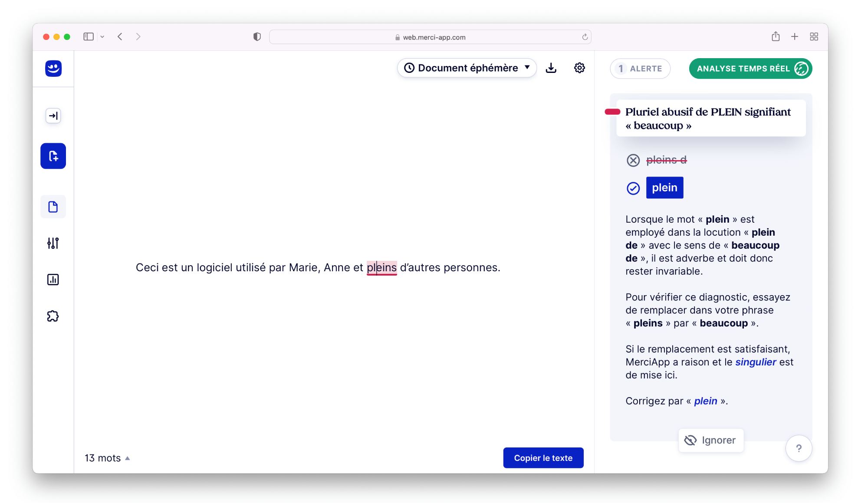
Task: Click the settings sliders icon
Action: [53, 243]
